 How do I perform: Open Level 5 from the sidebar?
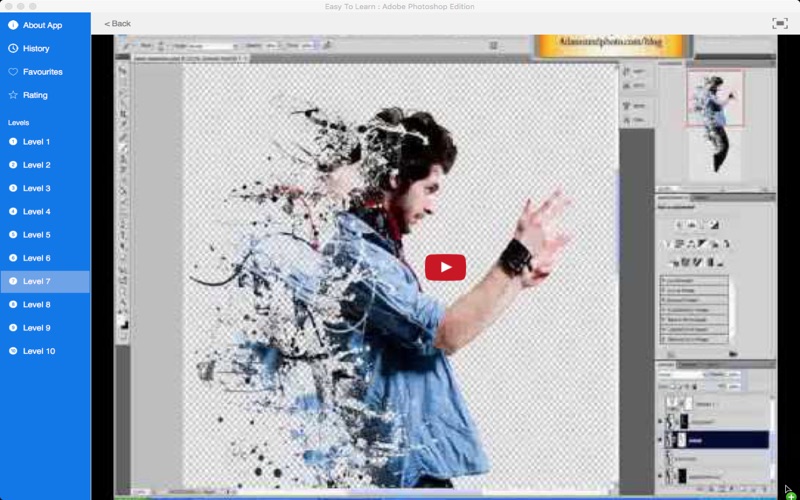pos(37,235)
